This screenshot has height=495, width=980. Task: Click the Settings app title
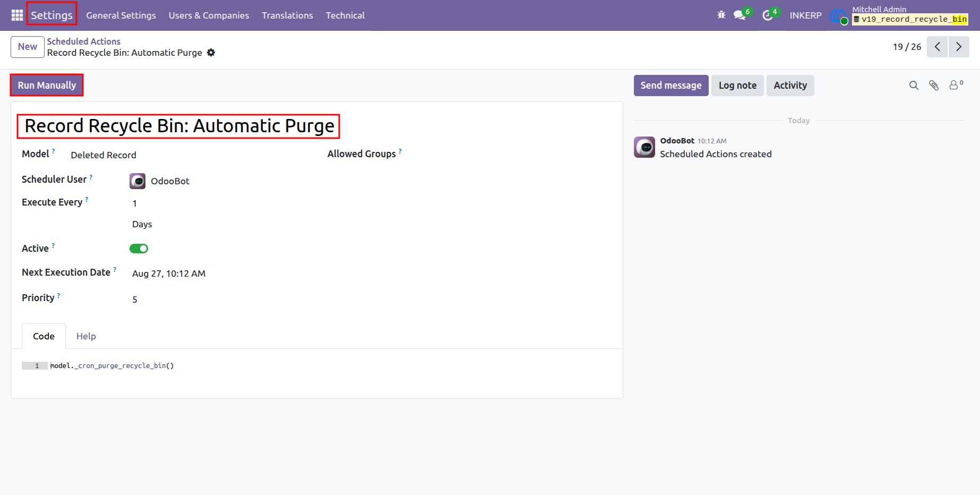[x=51, y=15]
